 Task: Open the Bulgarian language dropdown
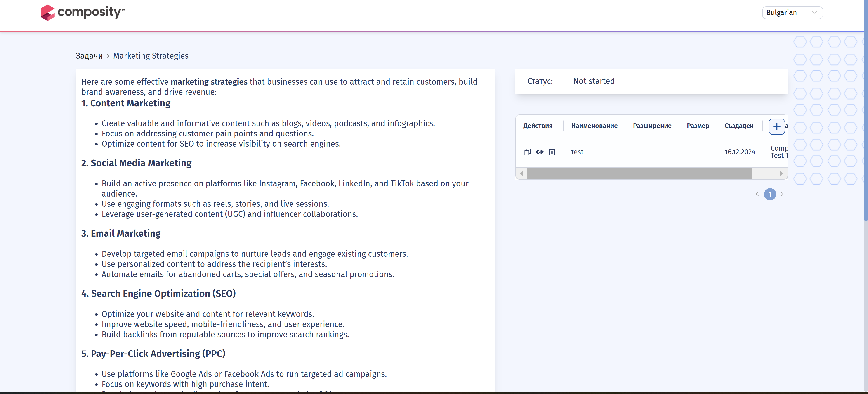[x=792, y=12]
